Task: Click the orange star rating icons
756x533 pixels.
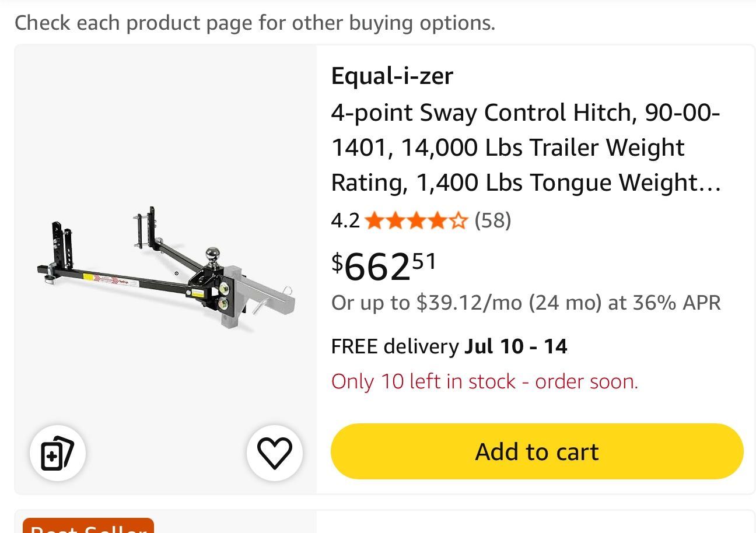Action: pos(416,220)
